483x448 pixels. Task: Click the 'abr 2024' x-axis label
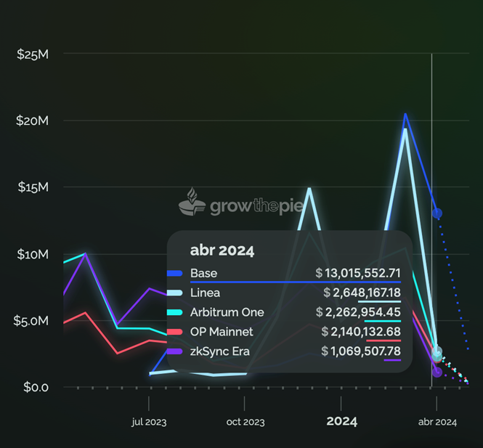click(x=437, y=422)
